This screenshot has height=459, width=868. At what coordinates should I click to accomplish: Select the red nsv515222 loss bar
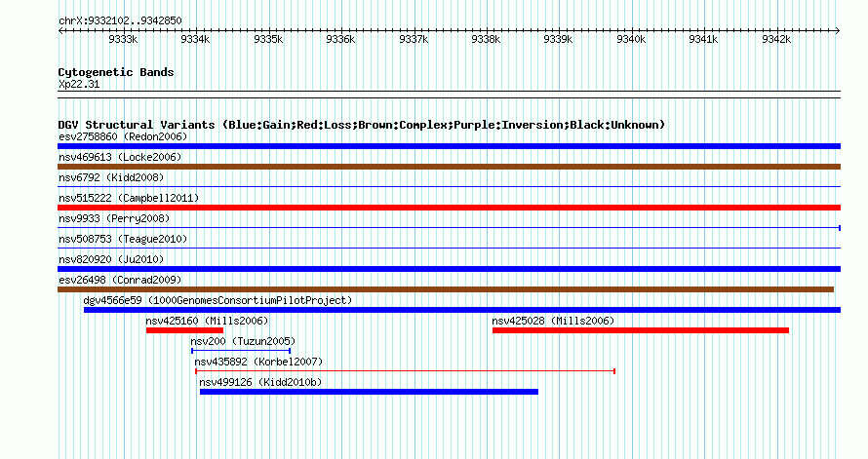tap(449, 208)
